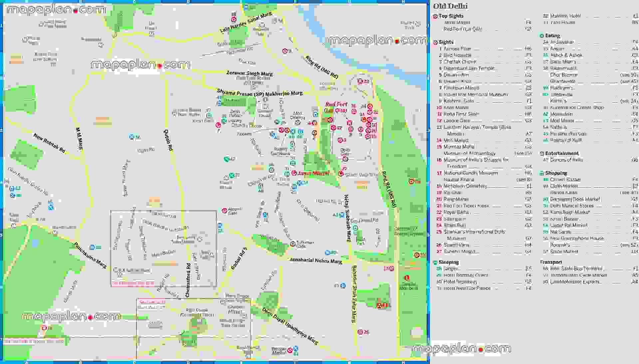Viewport: 639px width, 364px height.
Task: Click Digambara Jain Temple in the legend
Action: click(486, 68)
